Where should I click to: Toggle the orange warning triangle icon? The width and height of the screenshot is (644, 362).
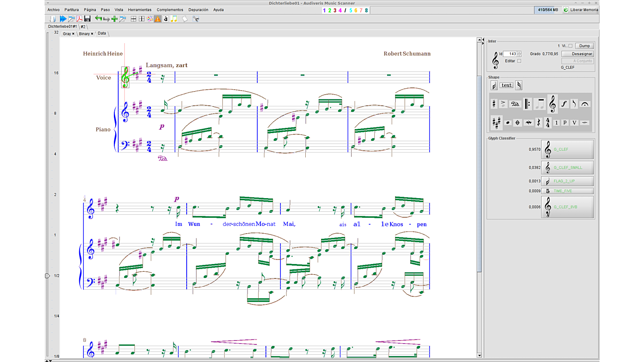(x=158, y=19)
